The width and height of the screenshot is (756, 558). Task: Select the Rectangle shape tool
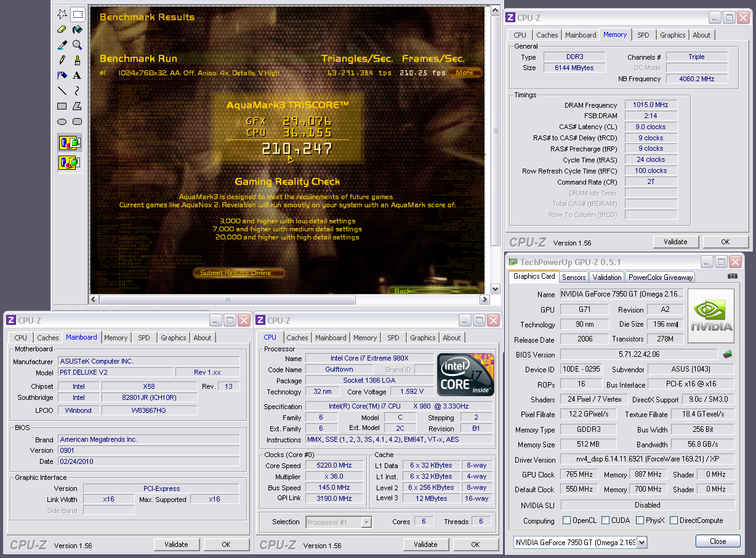(x=62, y=106)
